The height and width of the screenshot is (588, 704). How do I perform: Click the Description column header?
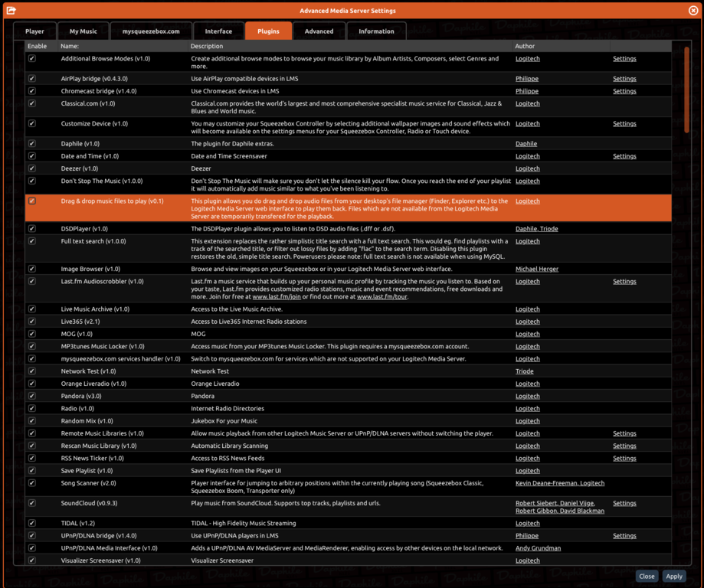pos(207,46)
